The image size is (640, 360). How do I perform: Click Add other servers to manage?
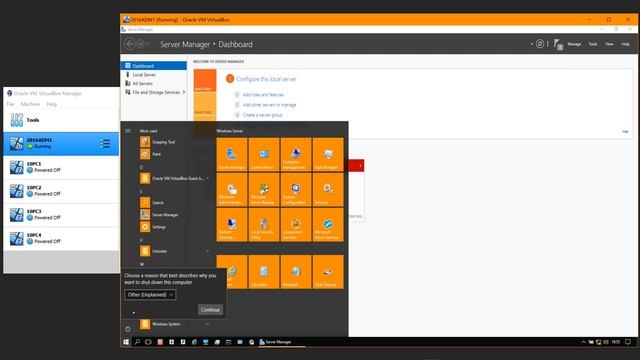[269, 105]
